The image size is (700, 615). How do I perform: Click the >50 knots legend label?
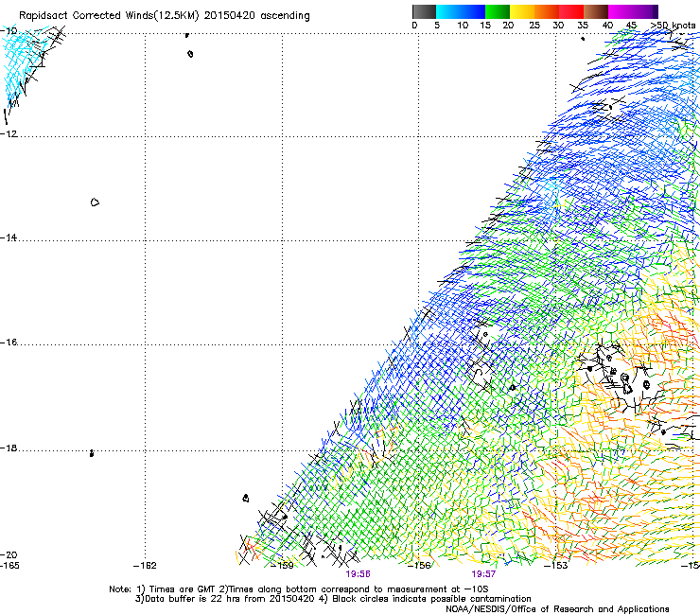point(674,26)
